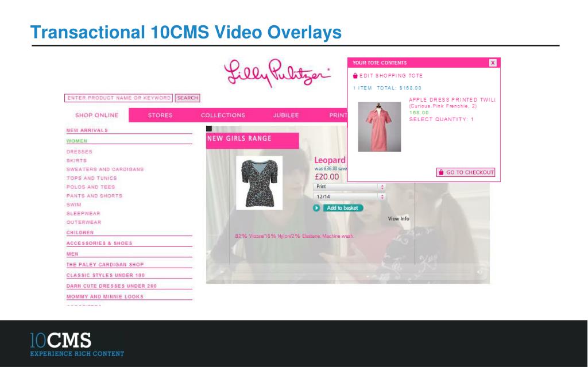
Task: Click the shopping tote bag icon
Action: 355,75
